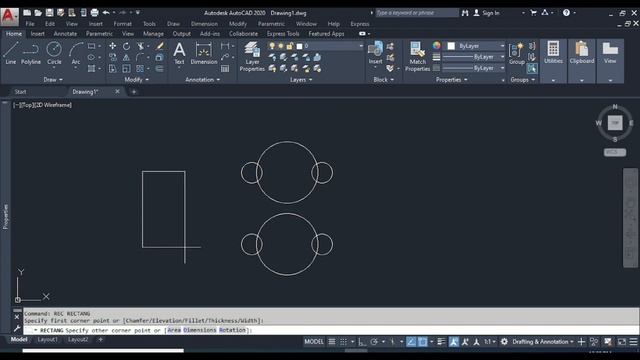Click the Stretch tool icon
The image size is (640, 360).
point(113,69)
